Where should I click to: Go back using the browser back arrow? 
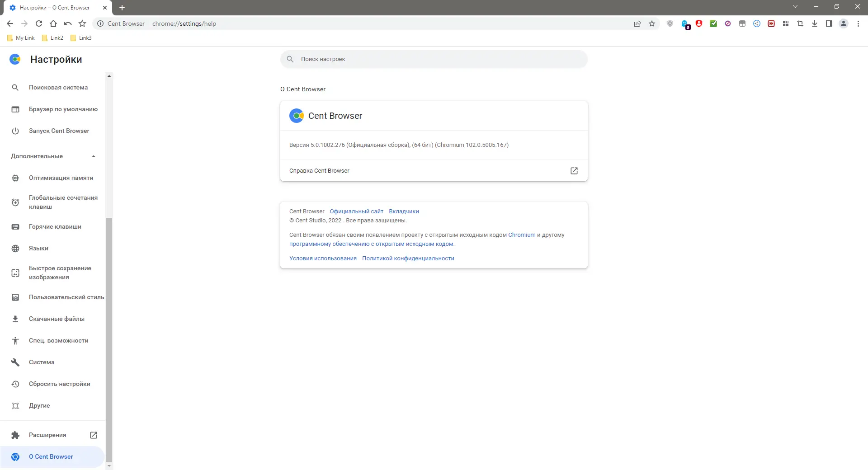tap(10, 23)
